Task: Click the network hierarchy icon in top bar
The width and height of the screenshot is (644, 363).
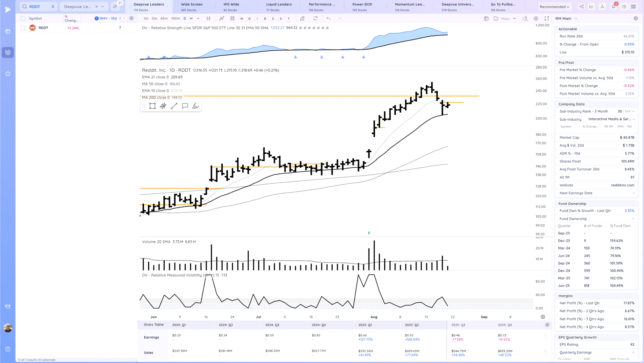Action: click(x=602, y=7)
